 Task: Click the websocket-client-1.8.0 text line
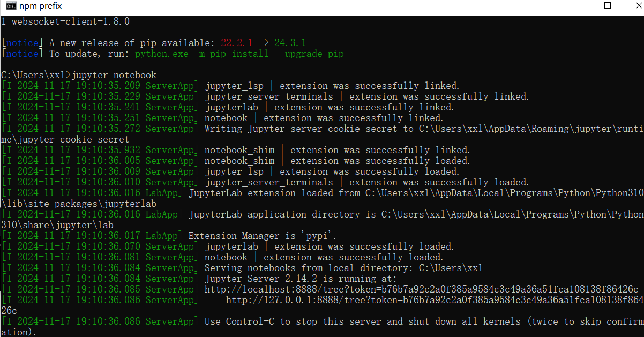pyautogui.click(x=65, y=21)
